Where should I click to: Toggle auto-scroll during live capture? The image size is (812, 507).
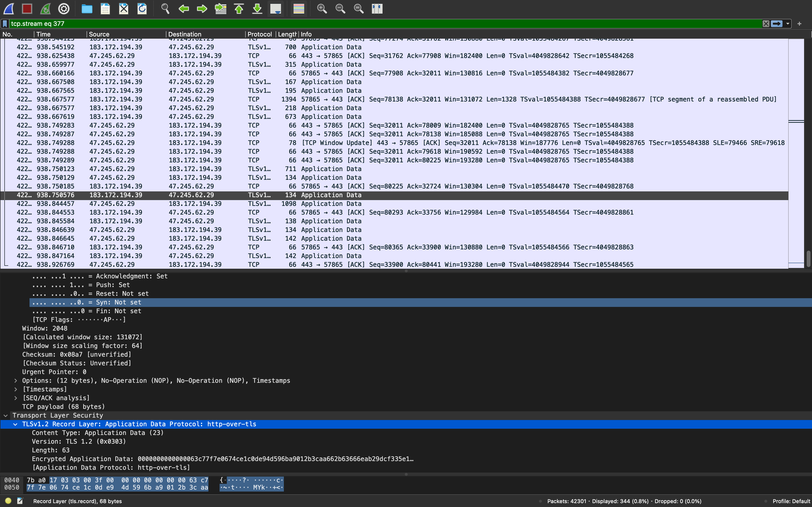[275, 9]
